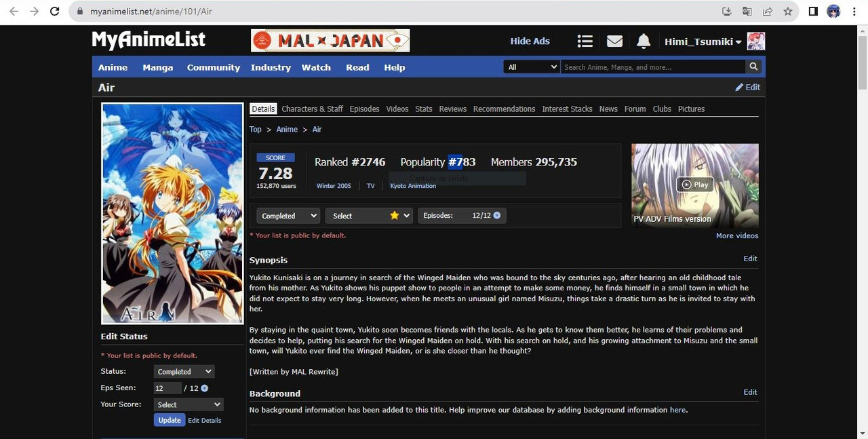Open the Help navigation menu
This screenshot has width=868, height=439.
coord(394,67)
